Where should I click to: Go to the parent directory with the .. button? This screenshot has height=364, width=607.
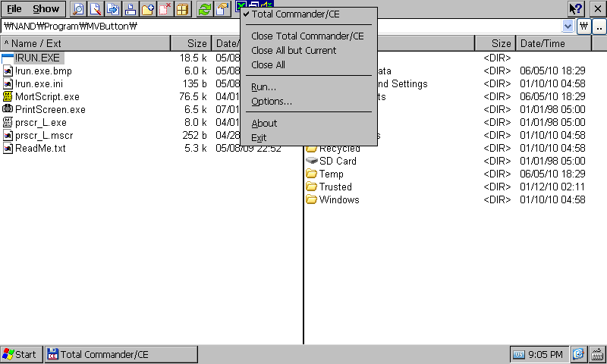pos(599,27)
